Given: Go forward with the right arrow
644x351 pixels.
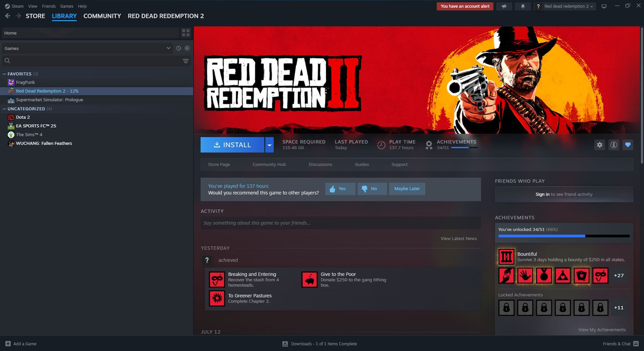Looking at the screenshot, I should (x=19, y=16).
